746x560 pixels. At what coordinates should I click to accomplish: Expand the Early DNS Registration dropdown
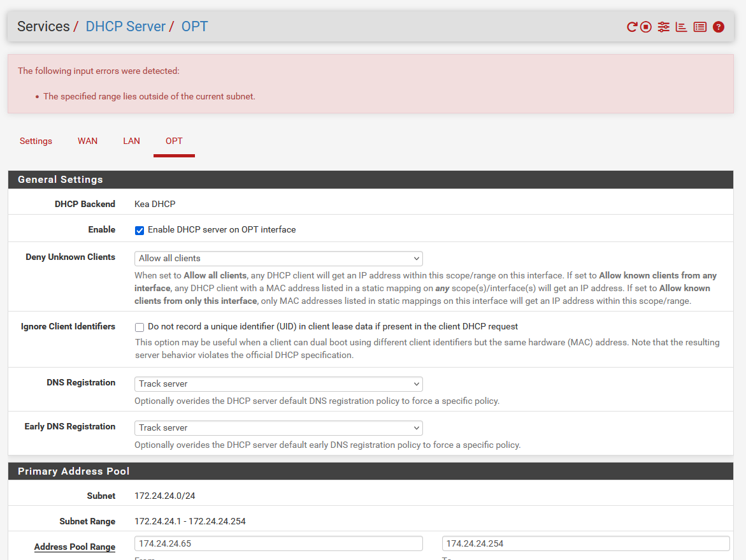pos(278,428)
